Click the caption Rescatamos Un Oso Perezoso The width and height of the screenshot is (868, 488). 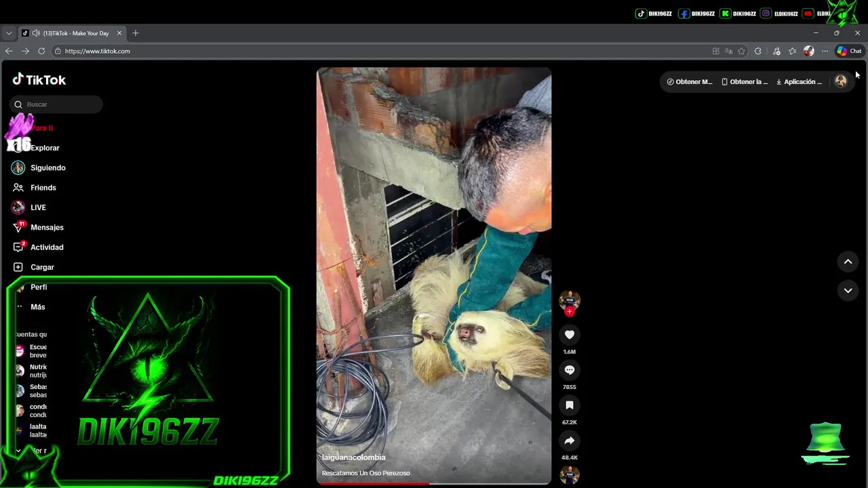(366, 473)
